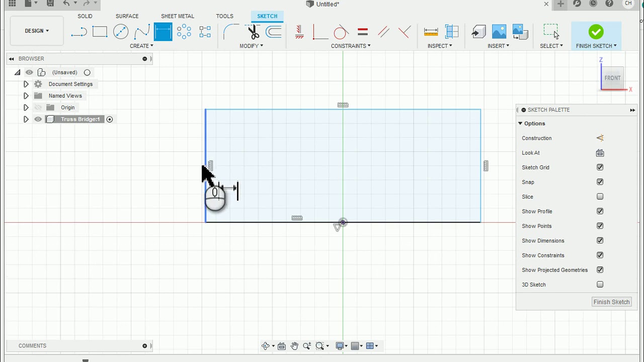Image resolution: width=644 pixels, height=362 pixels.
Task: Collapse the Options section in Sketch Palette
Action: pyautogui.click(x=520, y=124)
